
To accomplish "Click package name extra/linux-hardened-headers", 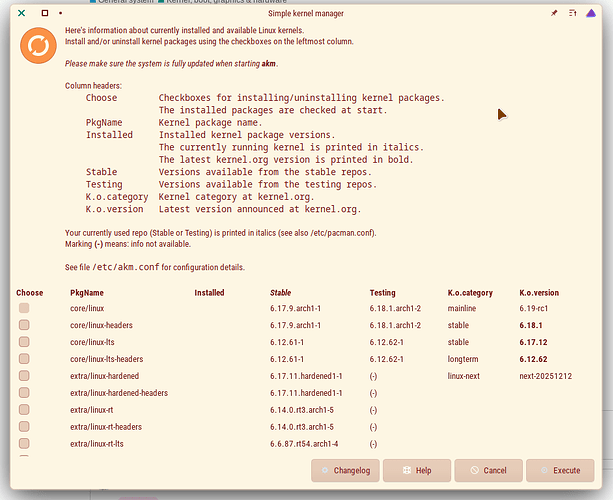I will pyautogui.click(x=119, y=393).
